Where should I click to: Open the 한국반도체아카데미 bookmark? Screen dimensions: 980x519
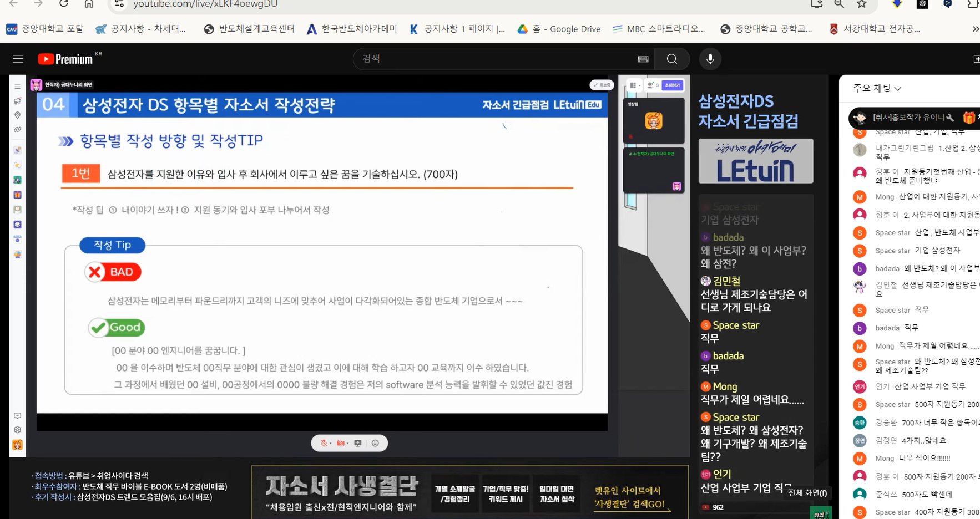(x=352, y=29)
